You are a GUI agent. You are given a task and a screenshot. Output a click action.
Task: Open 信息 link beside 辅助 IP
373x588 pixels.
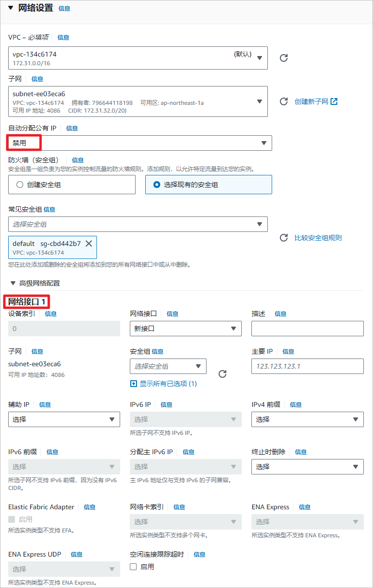point(45,404)
